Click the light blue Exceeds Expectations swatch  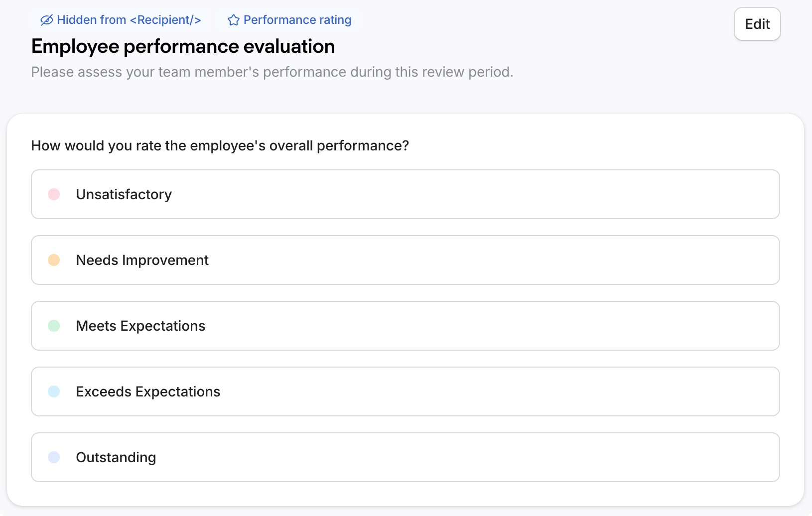pos(54,391)
